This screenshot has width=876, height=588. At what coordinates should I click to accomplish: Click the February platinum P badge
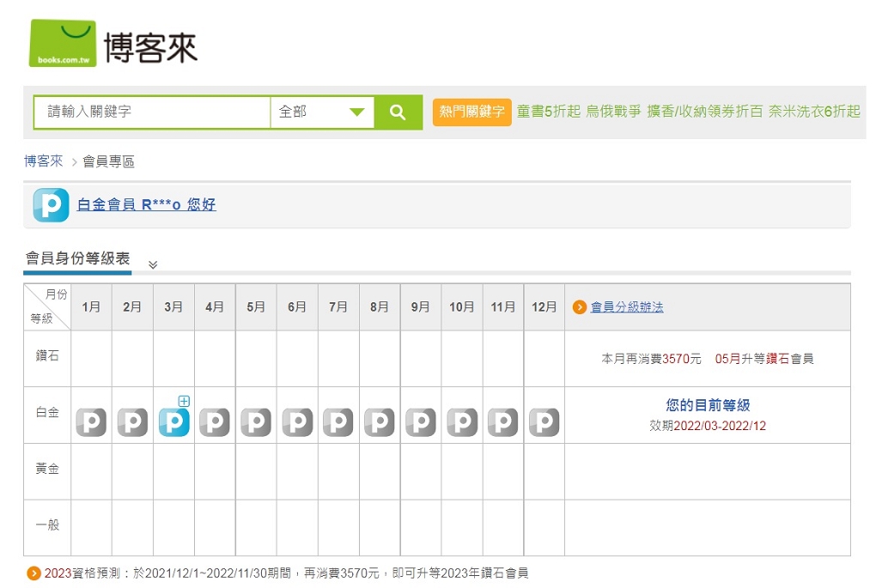pos(132,421)
